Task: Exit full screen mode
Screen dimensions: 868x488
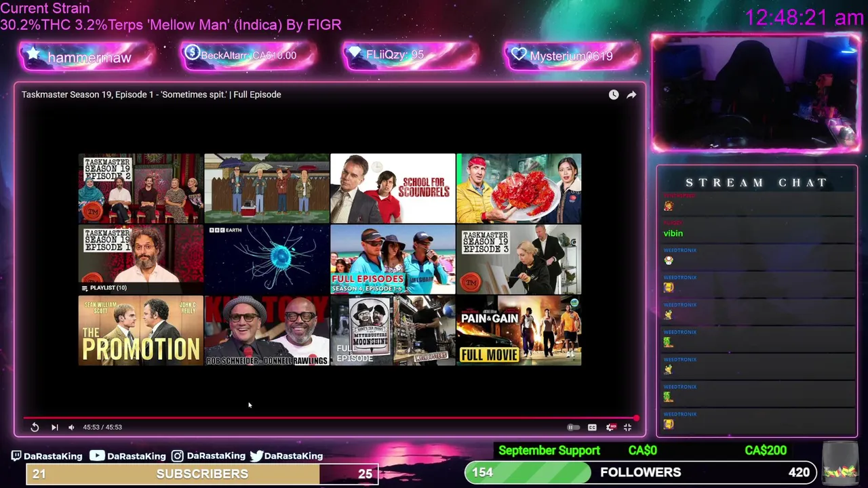Action: pyautogui.click(x=627, y=427)
